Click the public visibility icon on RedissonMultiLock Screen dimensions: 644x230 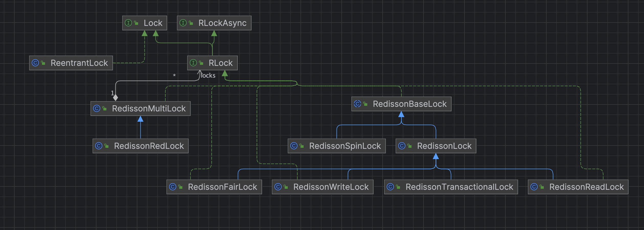104,109
